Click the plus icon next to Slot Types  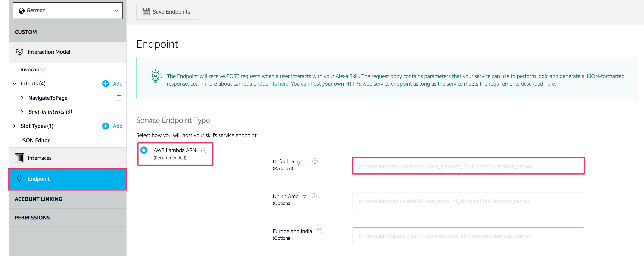(x=105, y=126)
